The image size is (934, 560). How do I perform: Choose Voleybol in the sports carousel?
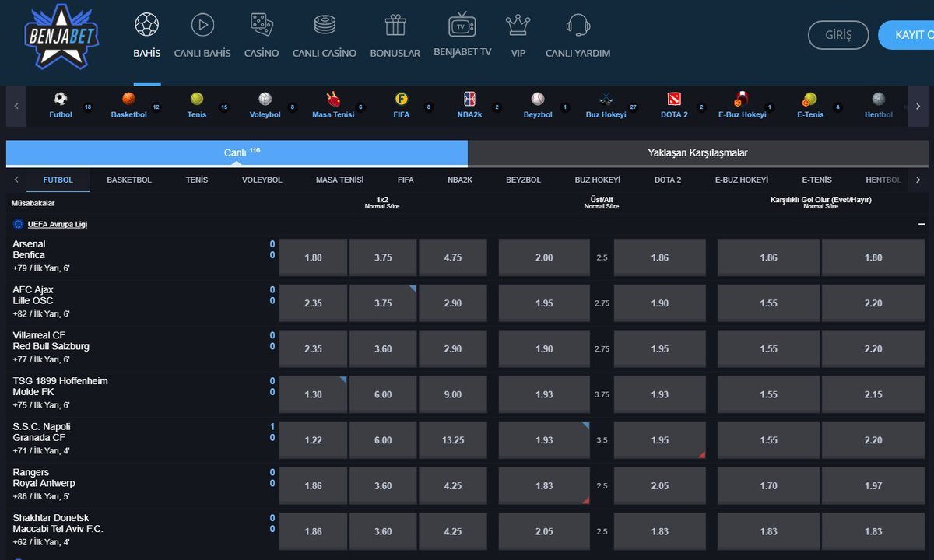pos(265,106)
